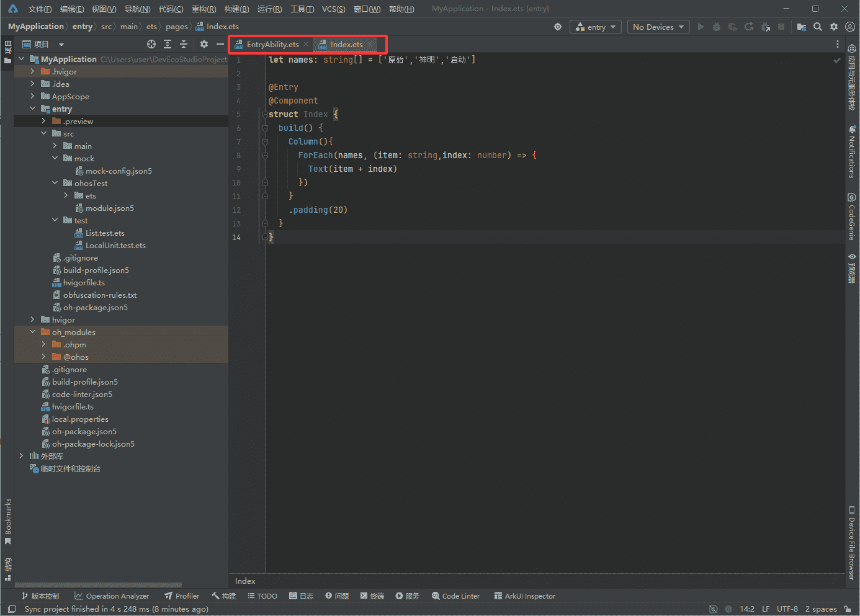
Task: Toggle the read-only lock icon in the status bar
Action: pos(848,609)
